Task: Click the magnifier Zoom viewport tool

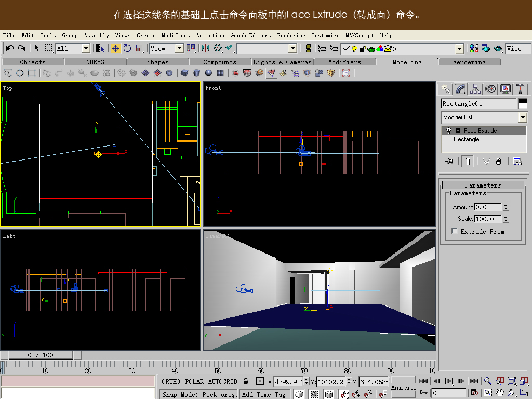Action: [x=487, y=381]
